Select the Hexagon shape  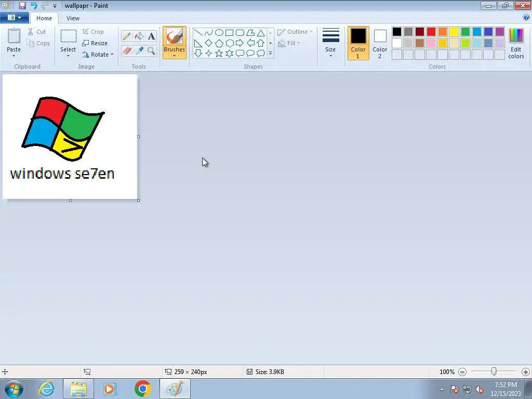pos(229,43)
